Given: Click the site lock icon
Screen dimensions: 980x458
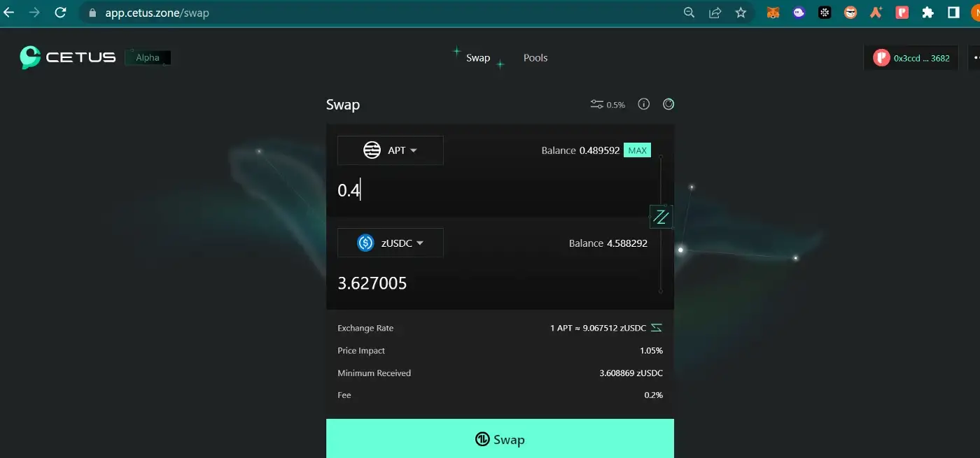Looking at the screenshot, I should pos(91,13).
